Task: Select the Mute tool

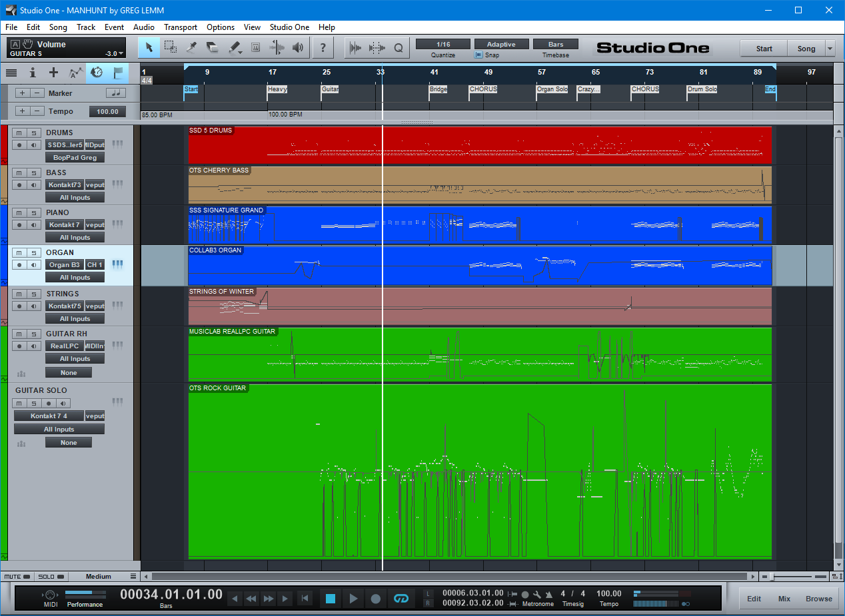Action: coord(255,47)
